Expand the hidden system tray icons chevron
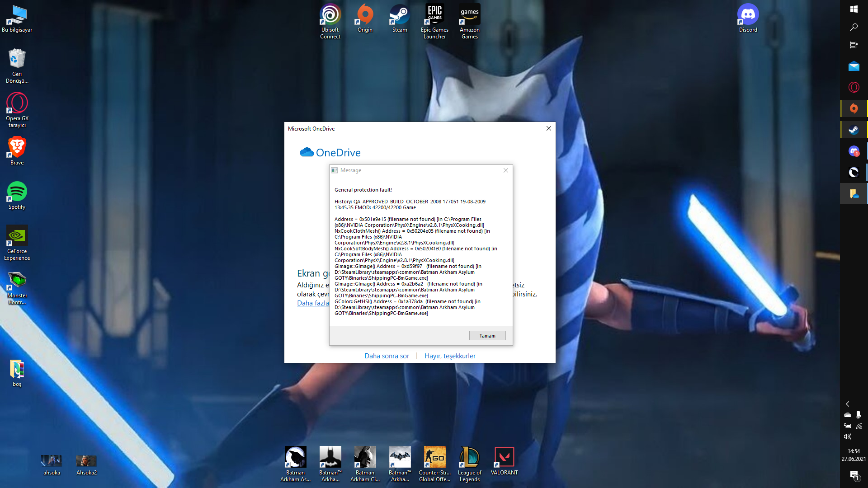Viewport: 868px width, 488px height. [x=848, y=404]
